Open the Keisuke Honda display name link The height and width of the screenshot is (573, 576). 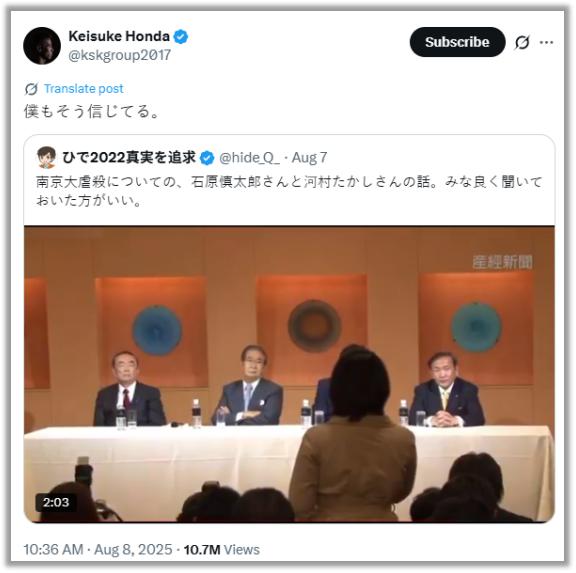119,36
